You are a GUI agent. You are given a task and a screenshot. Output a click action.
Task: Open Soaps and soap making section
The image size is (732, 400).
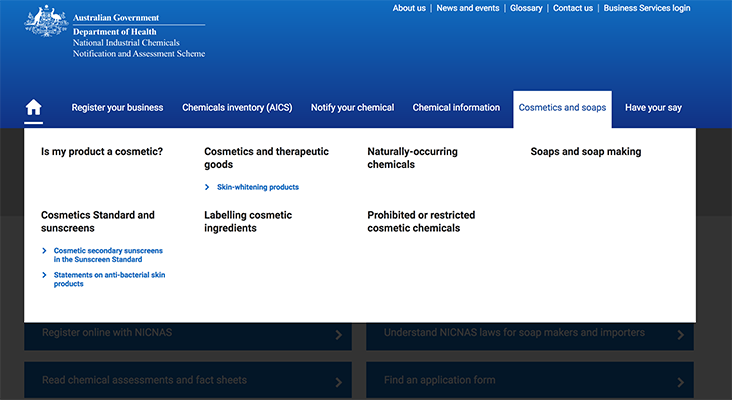(x=585, y=152)
